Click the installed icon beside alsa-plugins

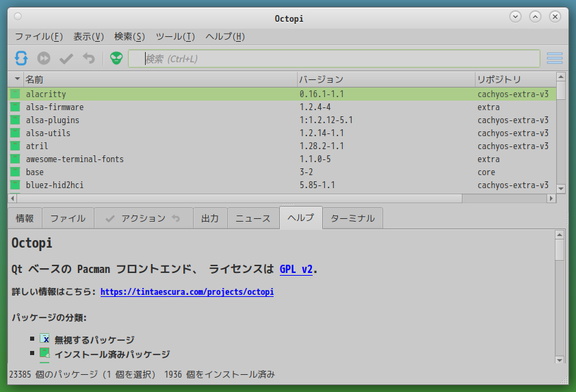click(x=15, y=120)
